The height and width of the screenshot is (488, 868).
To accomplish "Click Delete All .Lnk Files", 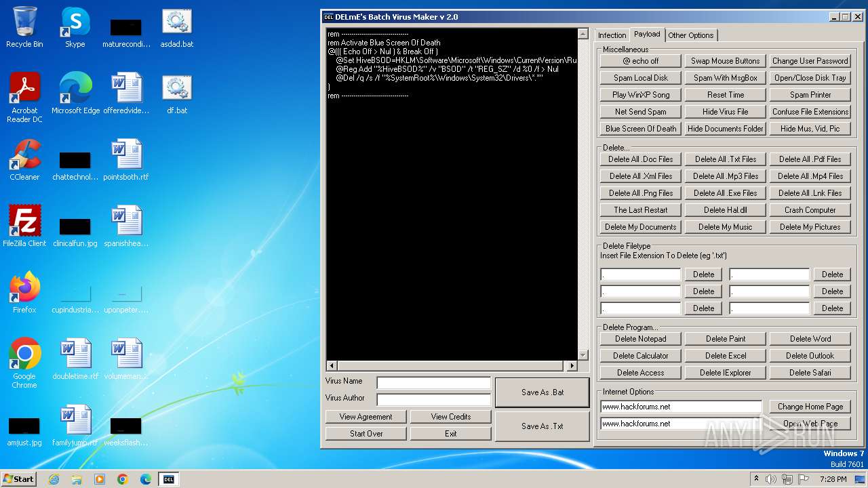I will 810,193.
